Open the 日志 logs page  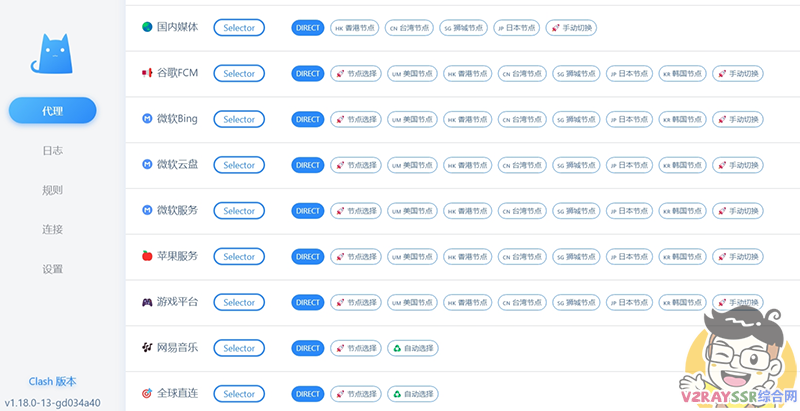(x=53, y=151)
